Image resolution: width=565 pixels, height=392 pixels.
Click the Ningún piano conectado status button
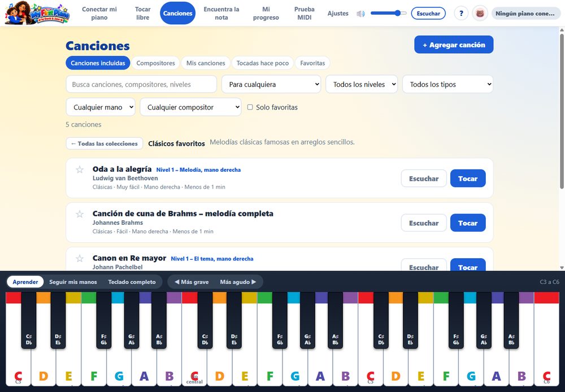[x=525, y=14]
